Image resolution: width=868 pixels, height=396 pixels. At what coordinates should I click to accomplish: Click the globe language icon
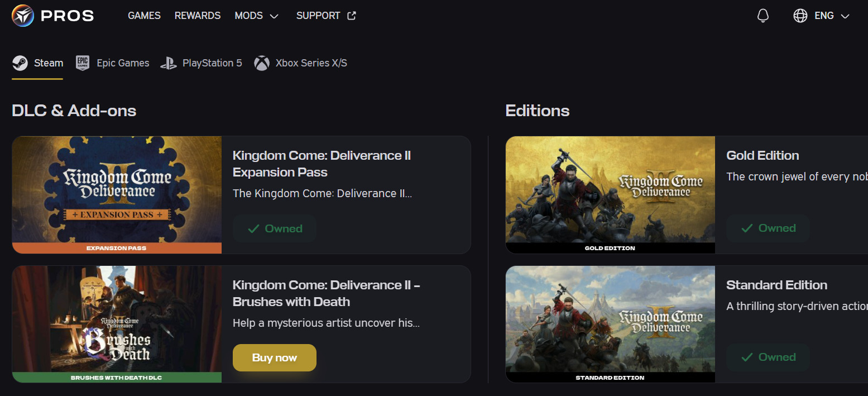[x=800, y=16]
